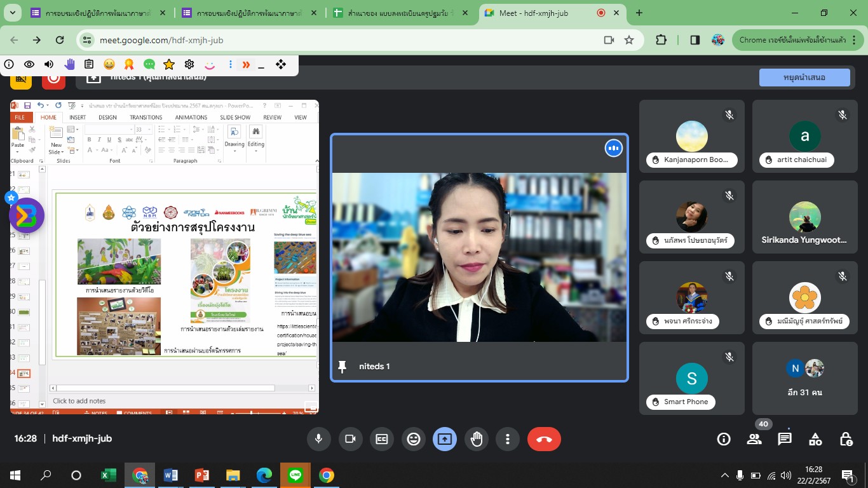This screenshot has width=868, height=488.
Task: Open the ANIMATIONS ribbon tab
Action: click(191, 118)
